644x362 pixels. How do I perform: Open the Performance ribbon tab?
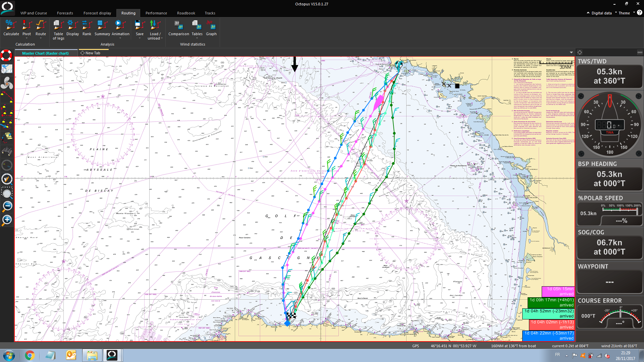point(156,13)
